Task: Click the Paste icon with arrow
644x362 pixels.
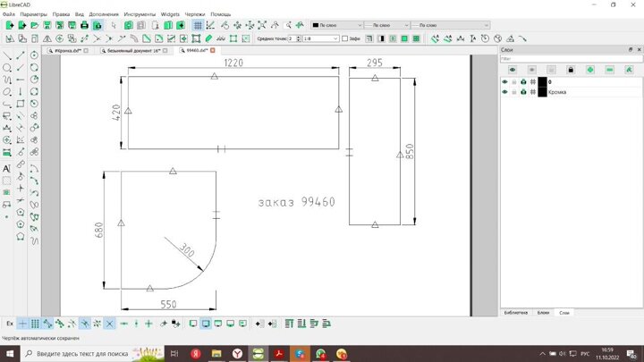Action: 181,25
